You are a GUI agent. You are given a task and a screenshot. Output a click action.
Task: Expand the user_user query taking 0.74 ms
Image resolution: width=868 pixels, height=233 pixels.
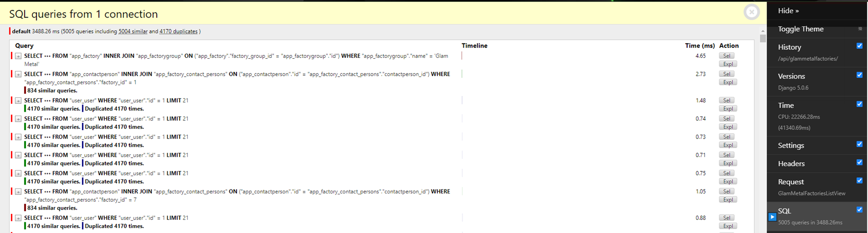(x=18, y=119)
